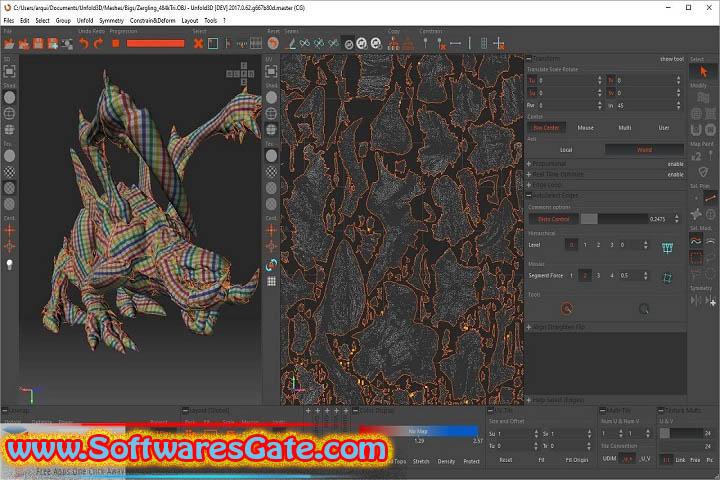
Task: Click the dashed rectangle selection mode icon
Action: (x=696, y=258)
